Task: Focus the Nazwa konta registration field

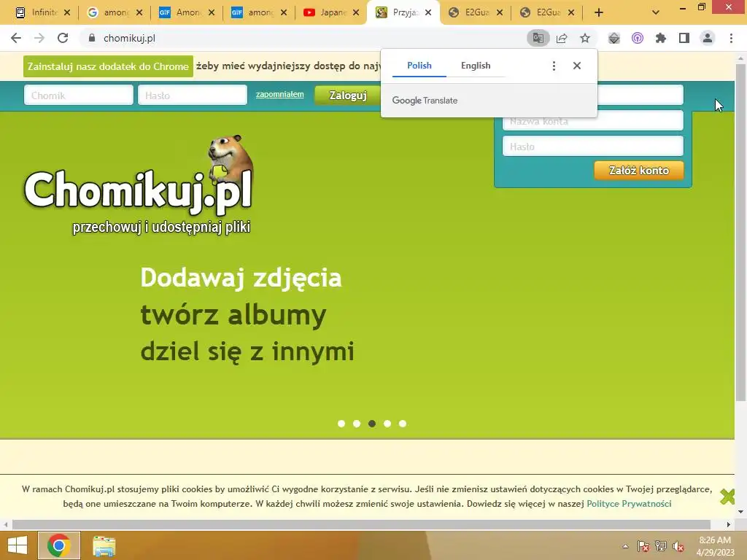Action: (592, 122)
